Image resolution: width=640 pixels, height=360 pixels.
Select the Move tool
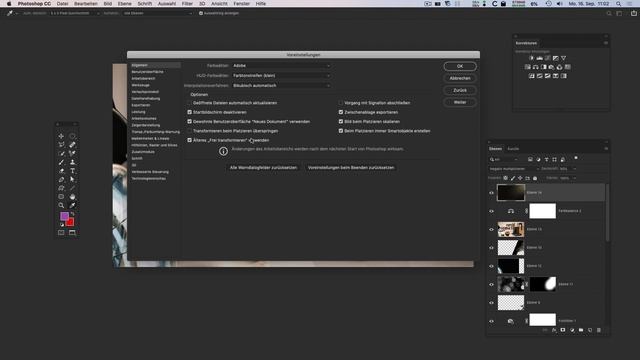[61, 136]
